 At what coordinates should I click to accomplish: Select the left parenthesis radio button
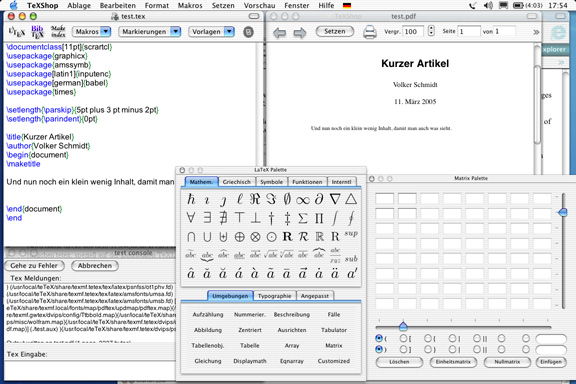[379, 338]
